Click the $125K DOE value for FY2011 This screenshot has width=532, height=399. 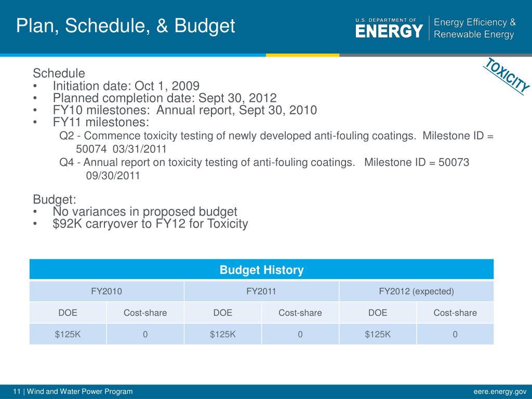[223, 334]
